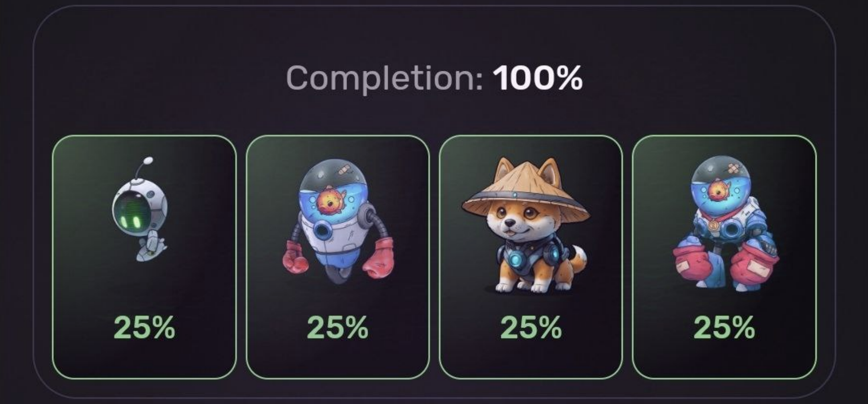Open the first green-bordered character card

[144, 257]
